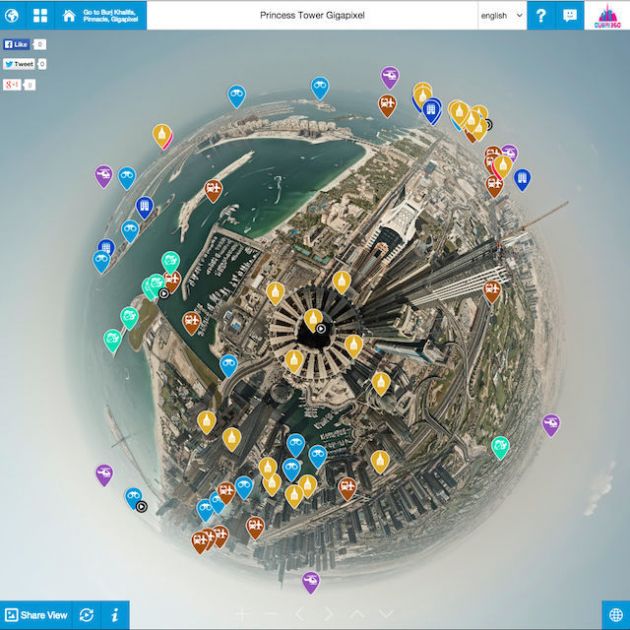
Task: Click the Twitter Tweet button
Action: [19, 64]
